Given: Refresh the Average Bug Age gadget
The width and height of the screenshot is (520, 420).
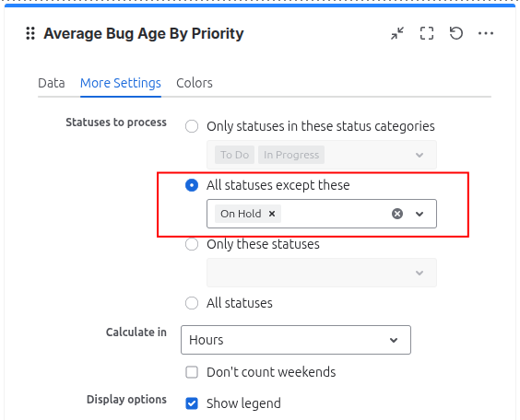Looking at the screenshot, I should 456,33.
